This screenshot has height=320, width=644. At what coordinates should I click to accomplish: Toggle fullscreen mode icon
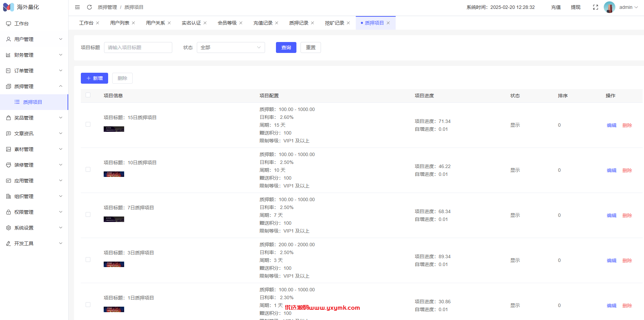[x=596, y=7]
